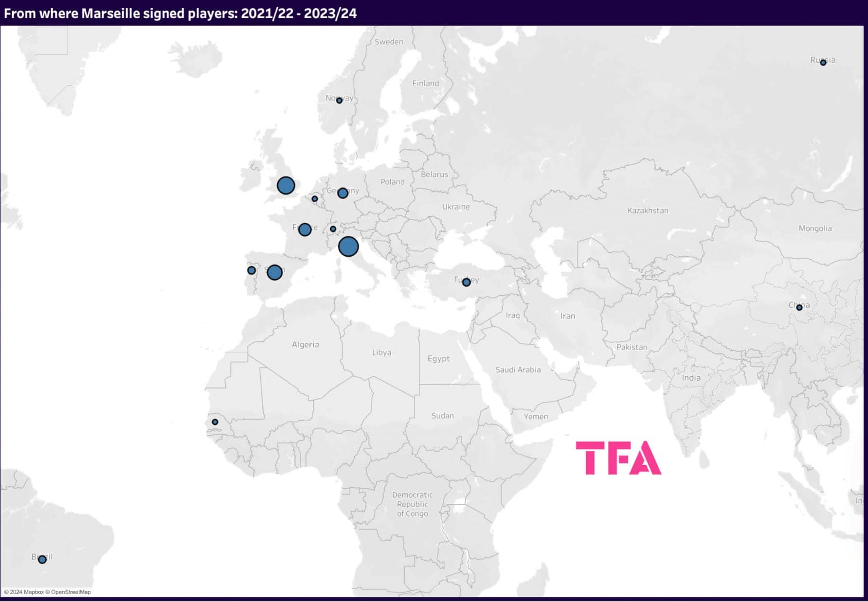Select the France bubble marker

(x=305, y=230)
